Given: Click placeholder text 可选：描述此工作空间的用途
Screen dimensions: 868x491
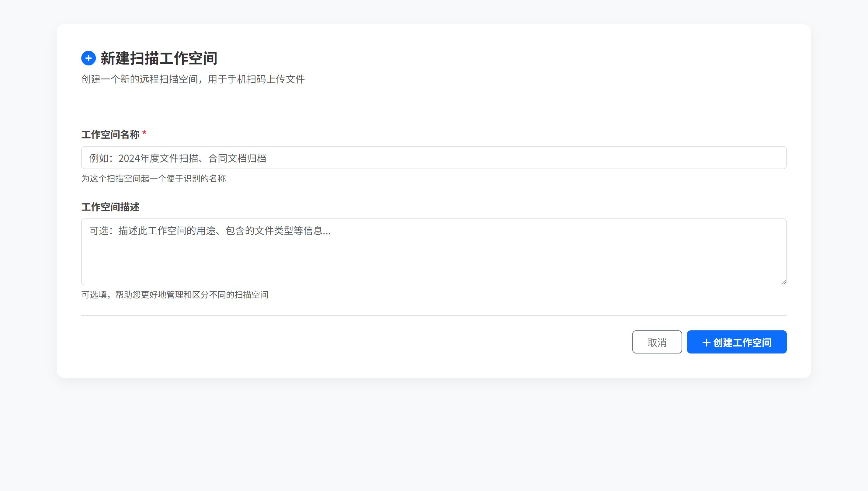Looking at the screenshot, I should [x=210, y=231].
